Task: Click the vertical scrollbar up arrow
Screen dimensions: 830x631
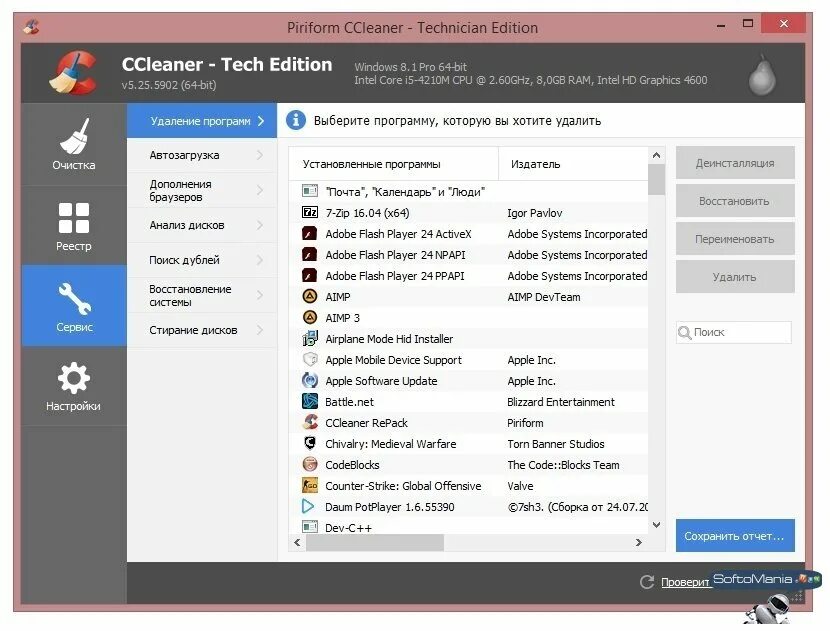Action: point(656,155)
